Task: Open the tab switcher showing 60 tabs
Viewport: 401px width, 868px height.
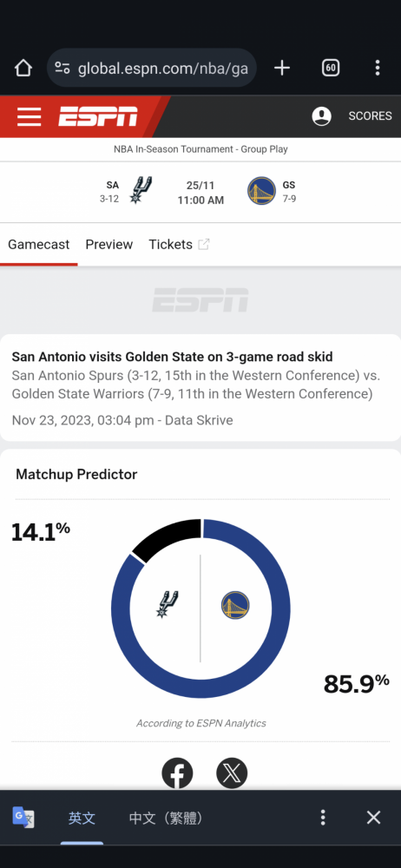Action: pos(330,68)
